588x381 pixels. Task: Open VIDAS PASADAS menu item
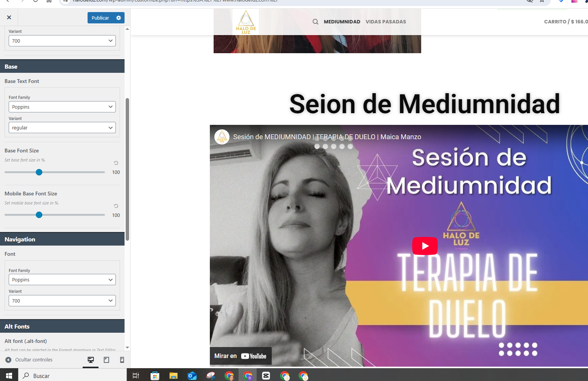(x=386, y=22)
